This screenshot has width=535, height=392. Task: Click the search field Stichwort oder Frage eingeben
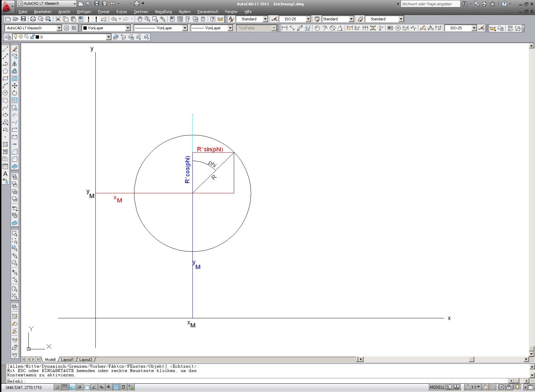point(430,4)
